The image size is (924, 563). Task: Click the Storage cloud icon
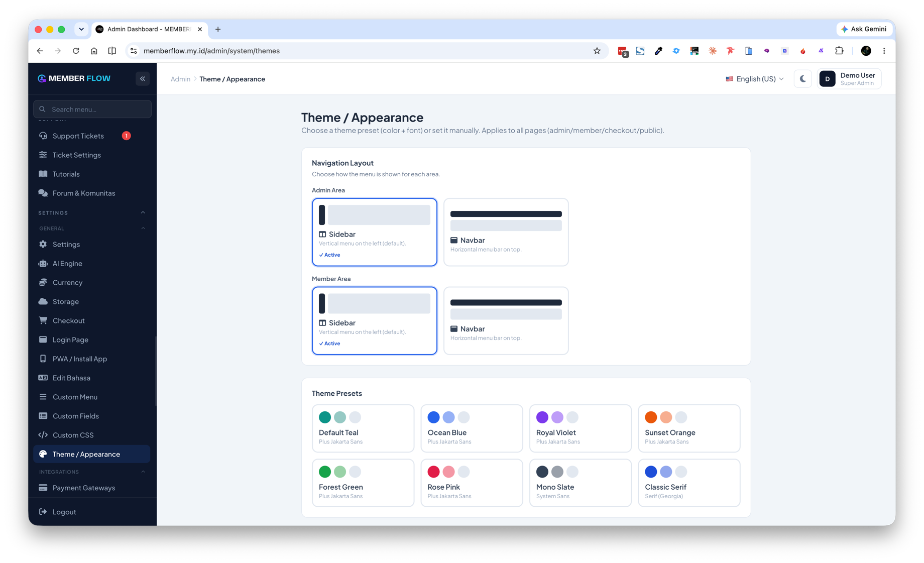43,301
